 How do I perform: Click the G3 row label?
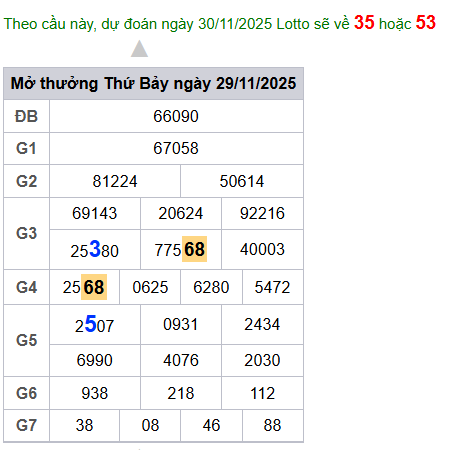[x=26, y=233]
